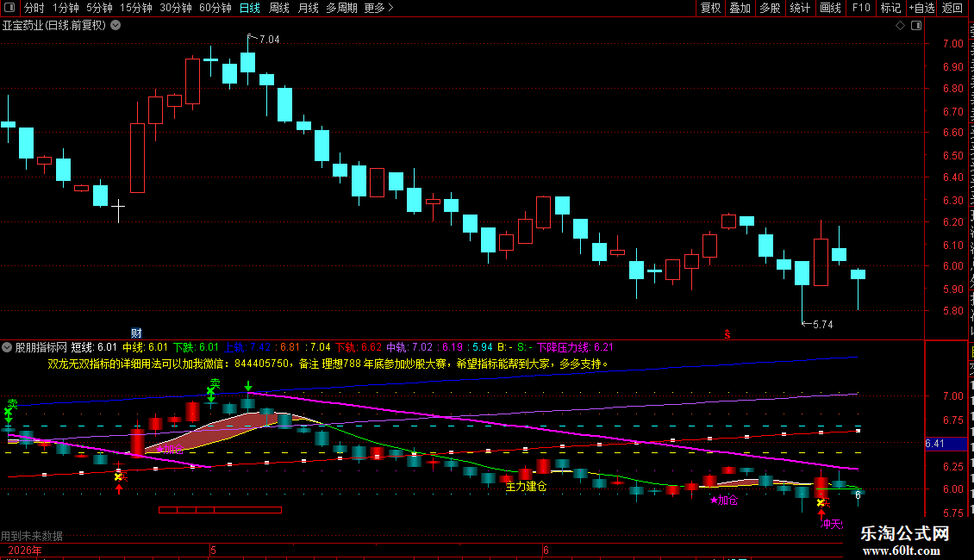
Task: Click the magenta ★加仓 label near June
Action: point(724,501)
